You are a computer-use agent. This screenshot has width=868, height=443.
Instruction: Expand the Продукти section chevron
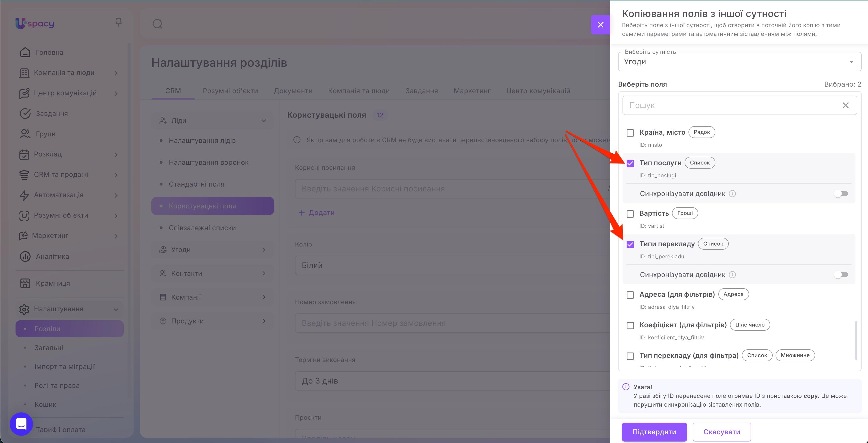[x=264, y=321]
